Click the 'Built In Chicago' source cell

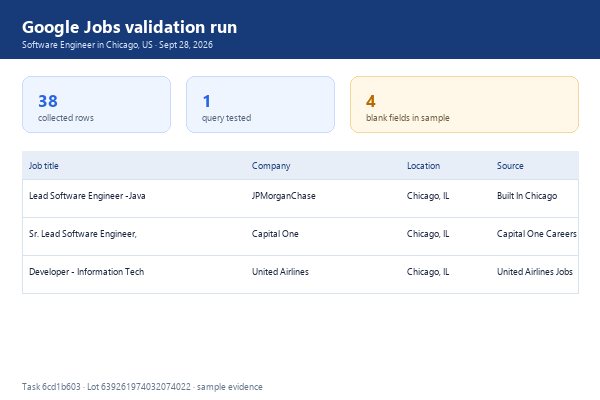pos(527,196)
